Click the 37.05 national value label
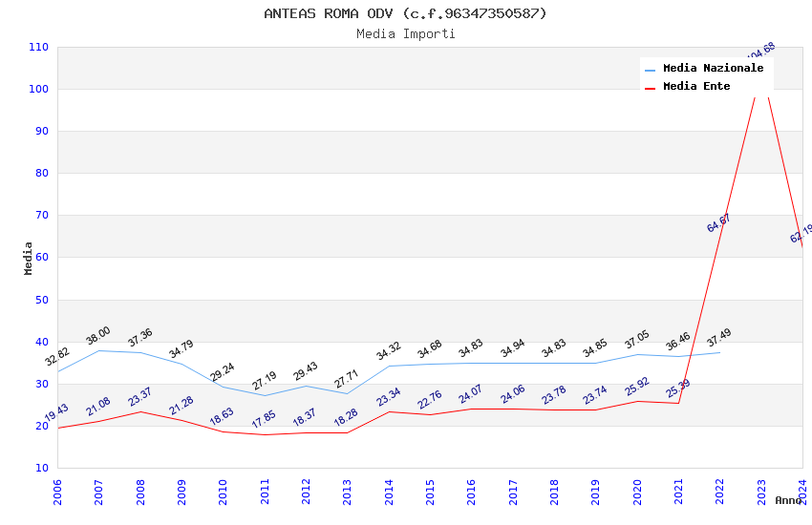The width and height of the screenshot is (812, 525). point(637,339)
